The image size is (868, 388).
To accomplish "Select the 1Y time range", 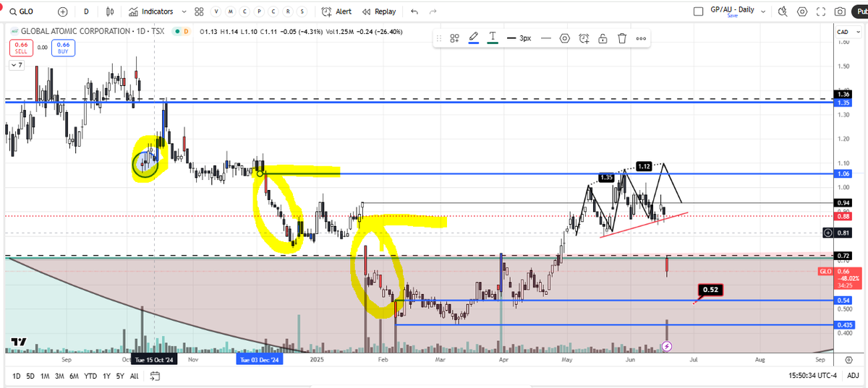I will click(x=106, y=376).
